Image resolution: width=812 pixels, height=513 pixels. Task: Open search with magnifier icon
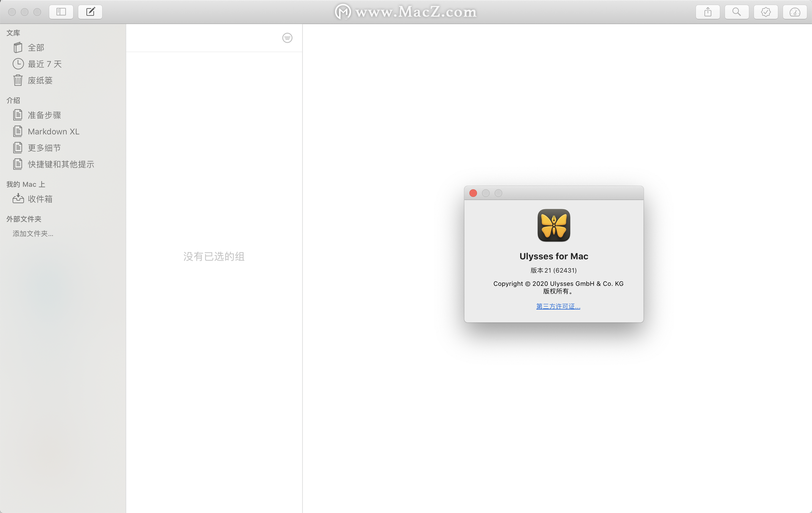pos(737,12)
